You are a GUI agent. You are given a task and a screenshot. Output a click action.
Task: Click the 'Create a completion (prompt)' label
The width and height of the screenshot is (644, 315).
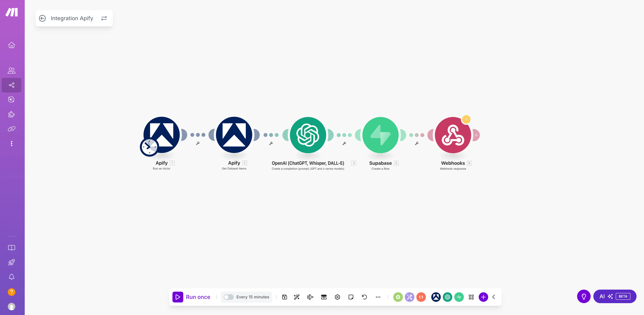(x=308, y=169)
